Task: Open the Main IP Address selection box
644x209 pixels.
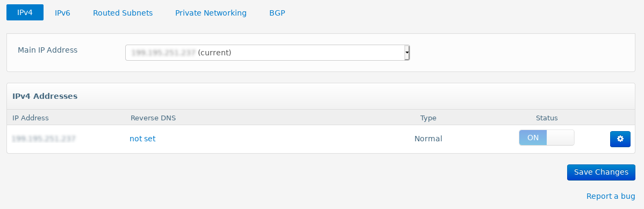Action: pyautogui.click(x=267, y=53)
